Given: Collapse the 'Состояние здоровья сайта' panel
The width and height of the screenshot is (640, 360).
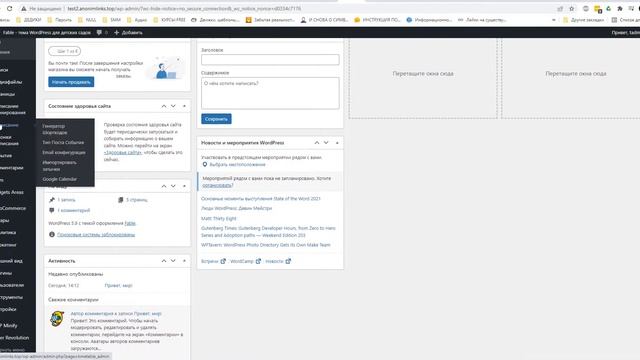Looking at the screenshot, I should click(x=184, y=106).
